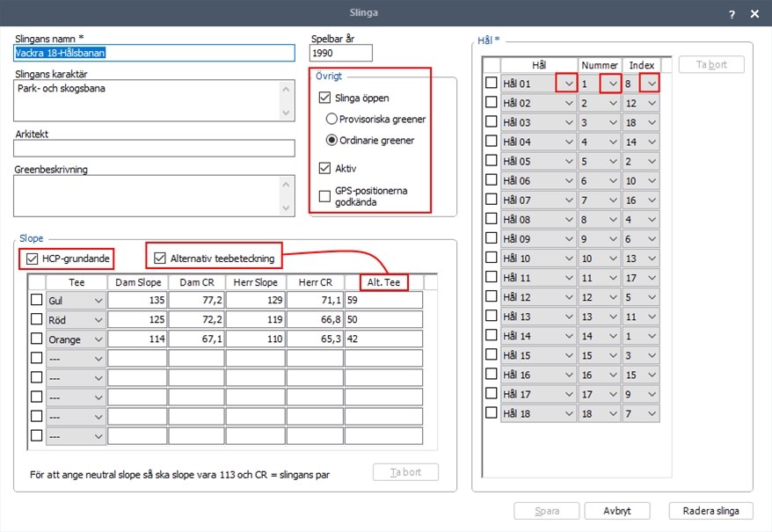Screen dimensions: 772x532
Task: Click Ta bort button under Slope table
Action: [x=405, y=472]
